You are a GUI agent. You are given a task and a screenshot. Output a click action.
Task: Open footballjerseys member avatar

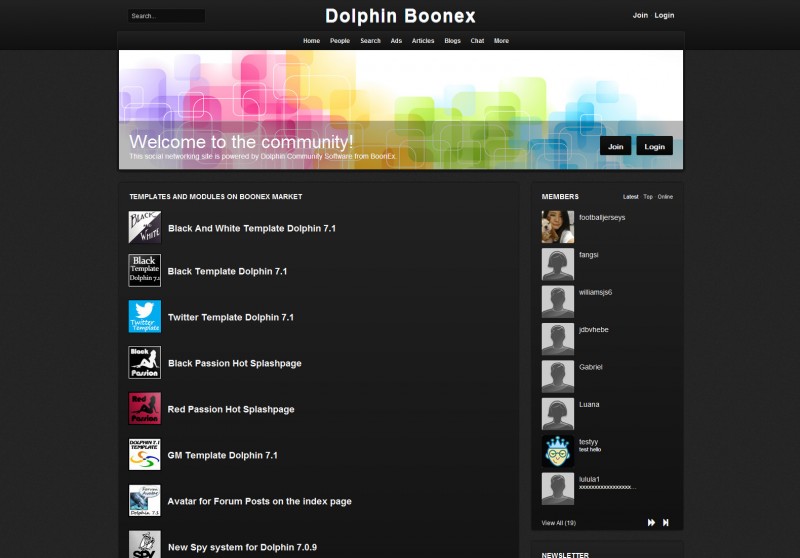[x=558, y=227]
